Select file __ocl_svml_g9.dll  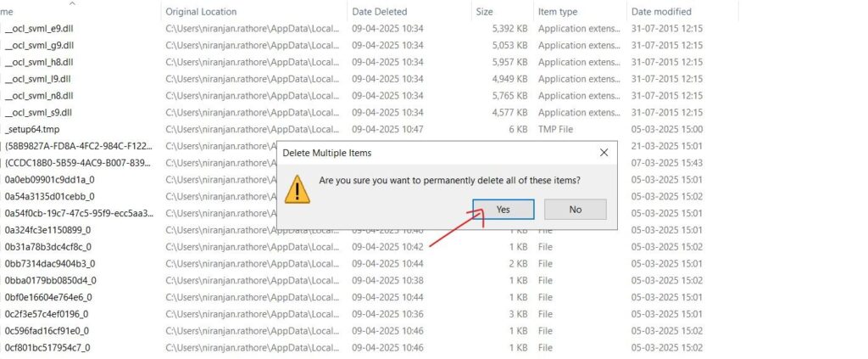[x=39, y=46]
